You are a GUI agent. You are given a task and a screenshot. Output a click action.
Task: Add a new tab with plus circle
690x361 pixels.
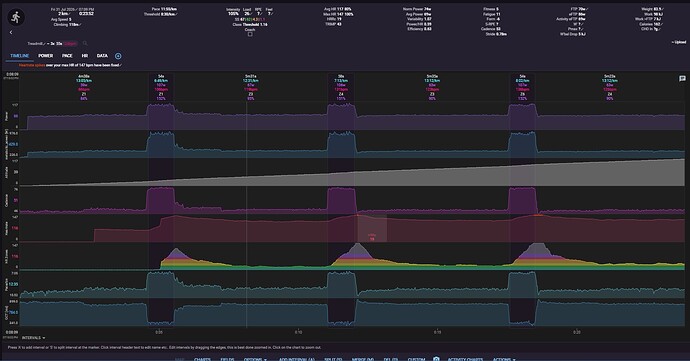[x=118, y=56]
